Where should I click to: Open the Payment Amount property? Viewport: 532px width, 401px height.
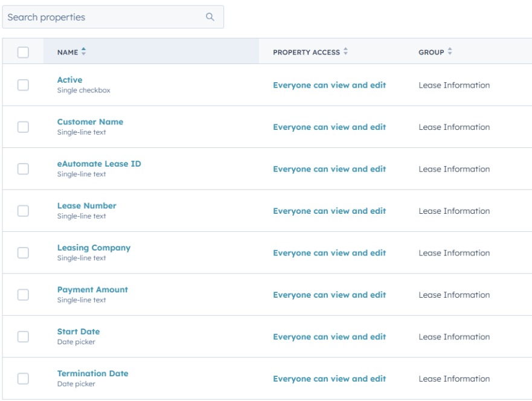92,290
